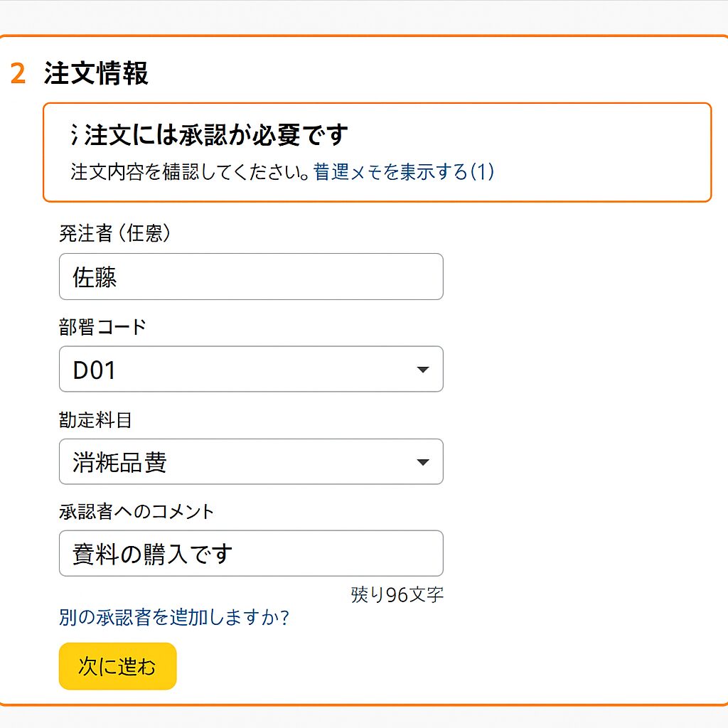
Task: Click the arrow on the 勘定科目 dropdown
Action: point(422,462)
